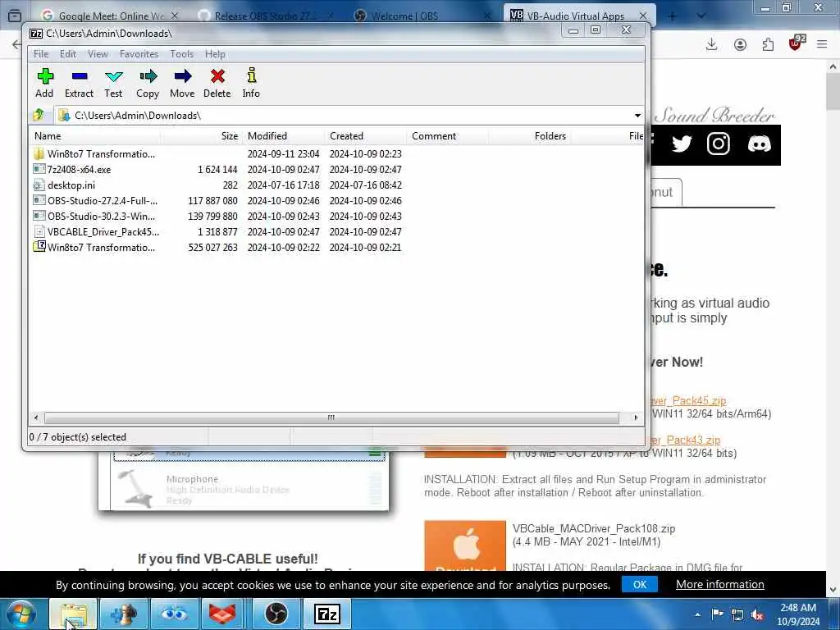Click the Pack43.zip download link
This screenshot has height=630, width=840.
(686, 440)
